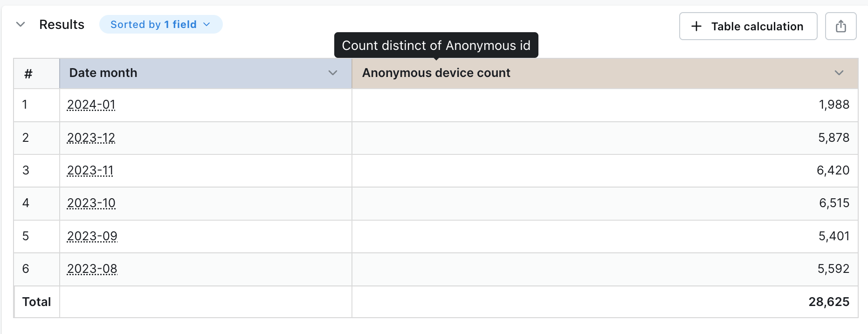Click the row number column header
The width and height of the screenshot is (868, 334).
(37, 73)
